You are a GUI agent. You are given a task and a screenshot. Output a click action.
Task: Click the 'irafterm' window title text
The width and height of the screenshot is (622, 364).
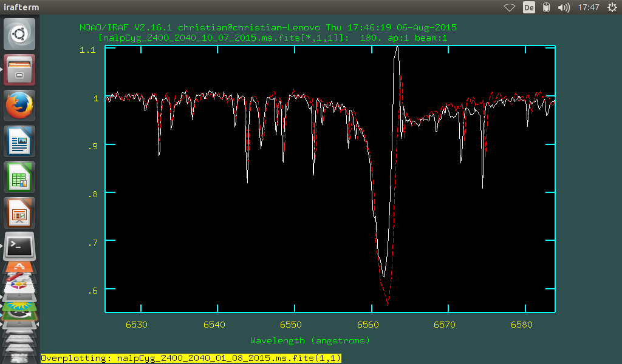(x=21, y=7)
